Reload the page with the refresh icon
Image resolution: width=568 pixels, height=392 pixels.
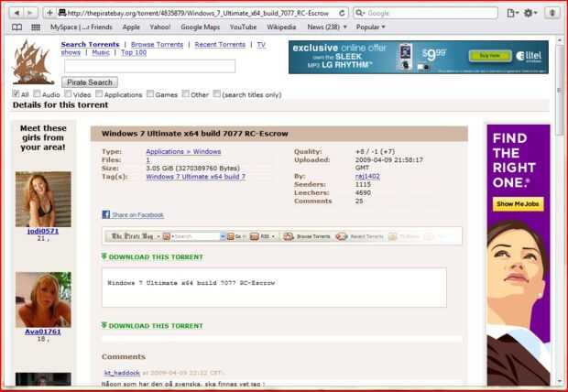[x=342, y=13]
